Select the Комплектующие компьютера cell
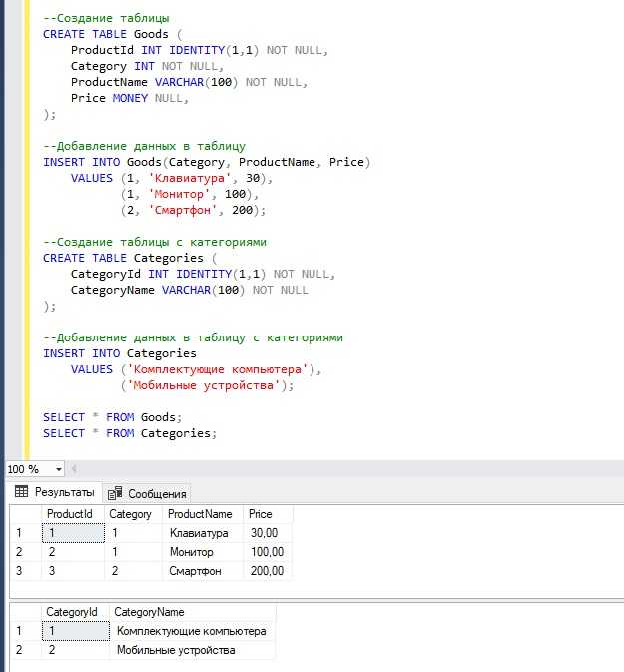 [191, 631]
